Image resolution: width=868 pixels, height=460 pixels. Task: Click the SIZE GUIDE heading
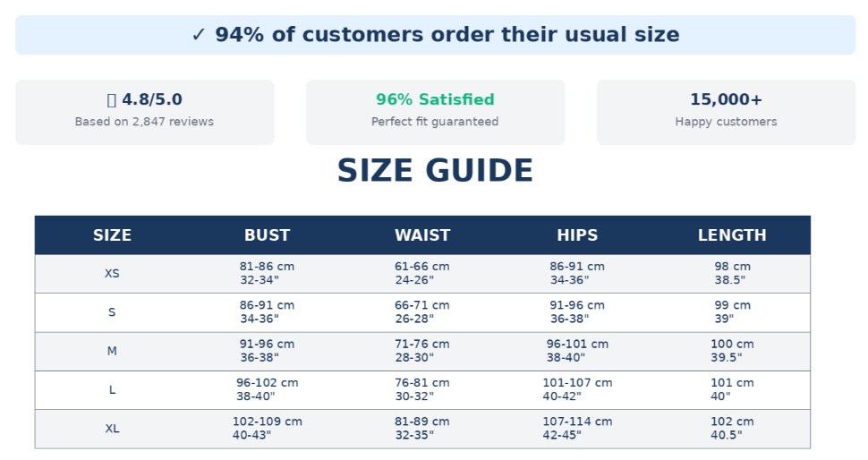click(435, 171)
